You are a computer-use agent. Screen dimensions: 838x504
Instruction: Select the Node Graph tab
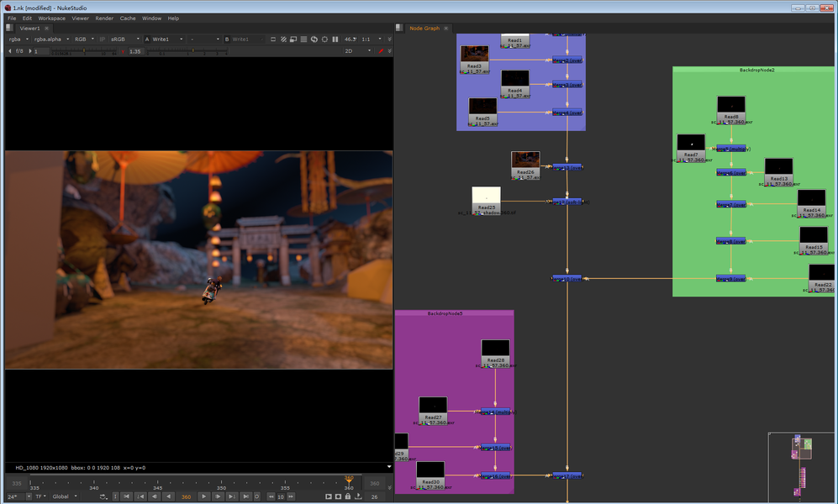point(424,29)
